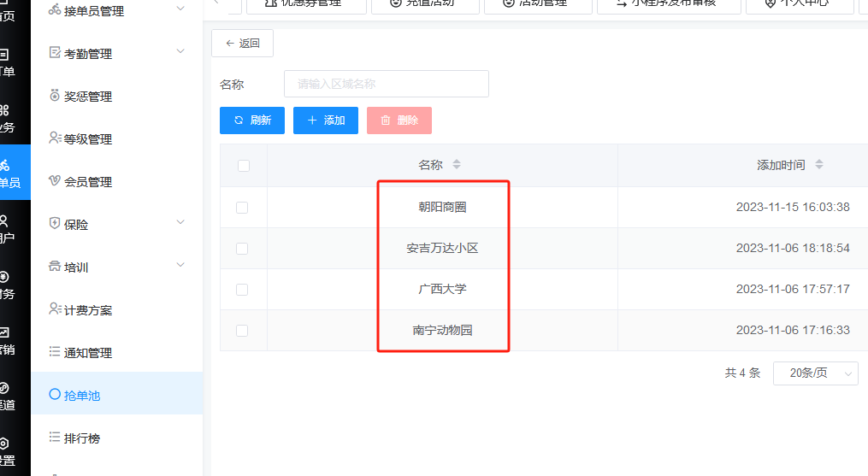Open settings via gear icon in black sidebar

coord(4,444)
